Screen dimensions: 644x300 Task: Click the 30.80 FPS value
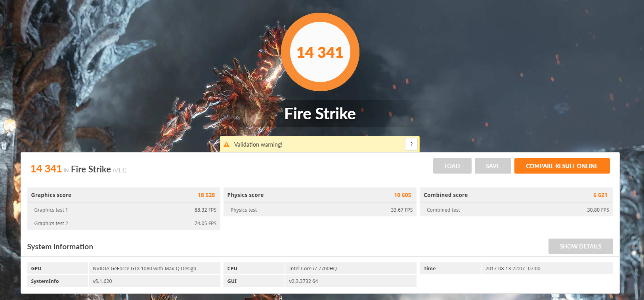(598, 210)
